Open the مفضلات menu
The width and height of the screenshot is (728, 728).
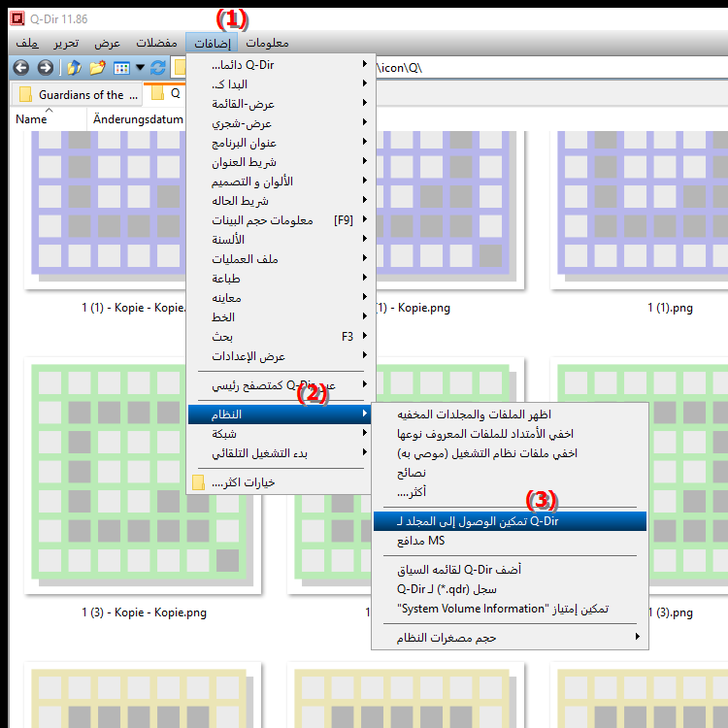pos(156,43)
